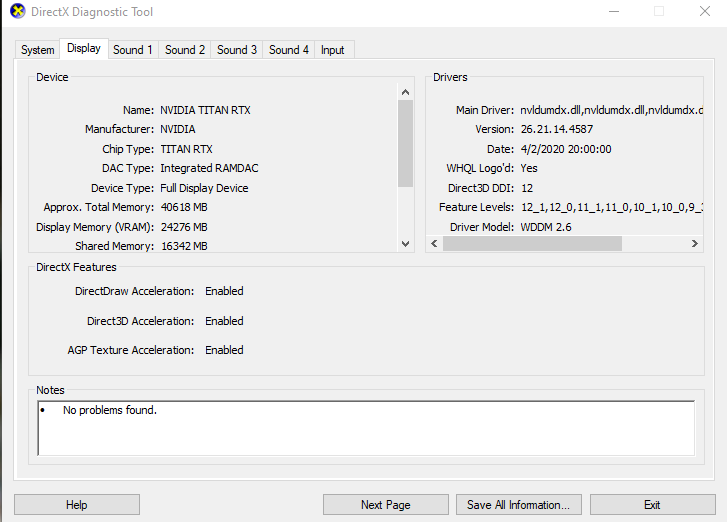Click Direct3D DDI value '12'

[x=527, y=188]
